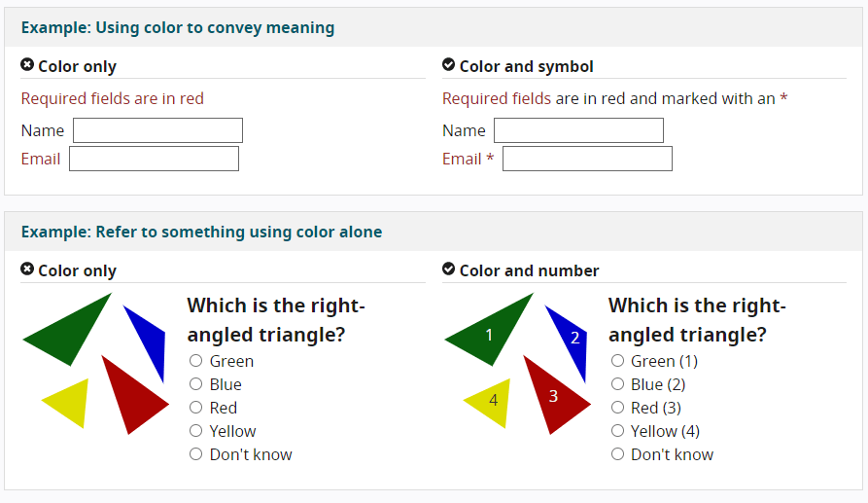The width and height of the screenshot is (868, 503).
Task: Click the yellow triangle labeled 4
Action: point(490,401)
